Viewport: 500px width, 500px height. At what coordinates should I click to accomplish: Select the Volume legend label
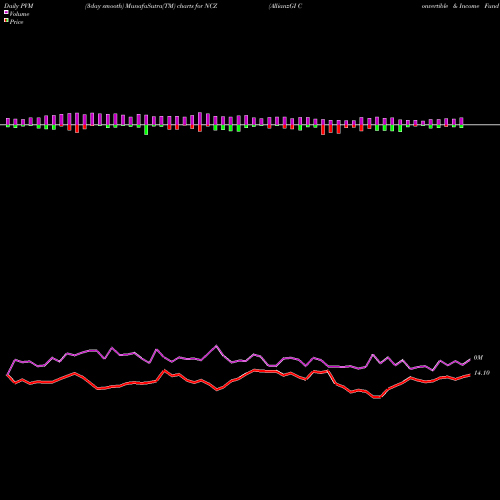(x=19, y=14)
